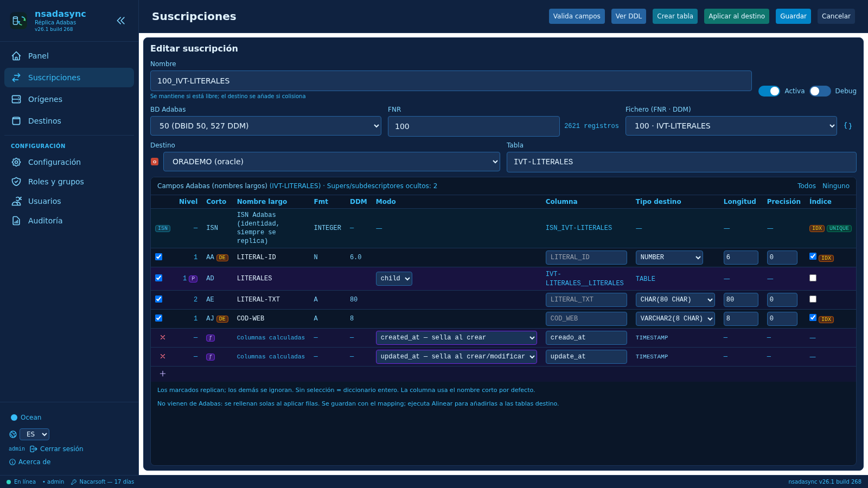Enable index checkbox for LITERAL-TXT row

(813, 299)
